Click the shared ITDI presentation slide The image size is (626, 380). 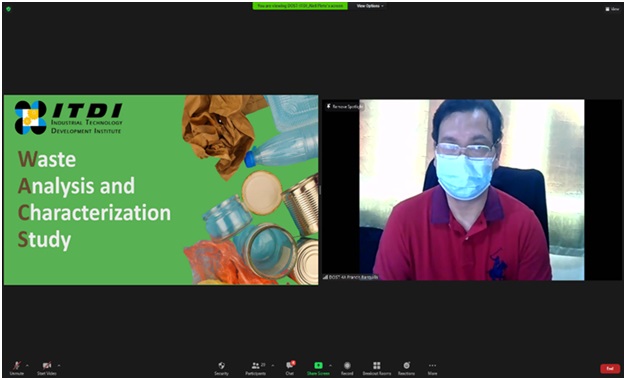coord(161,190)
